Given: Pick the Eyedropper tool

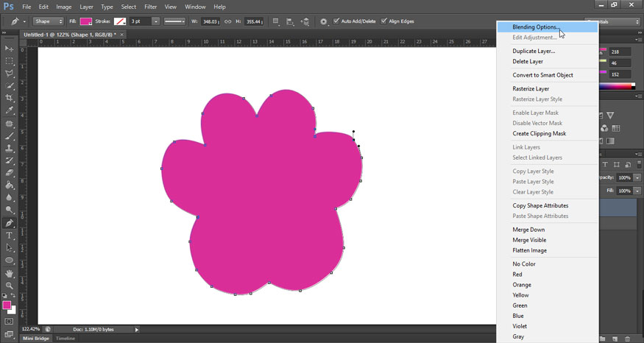Looking at the screenshot, I should coord(10,110).
